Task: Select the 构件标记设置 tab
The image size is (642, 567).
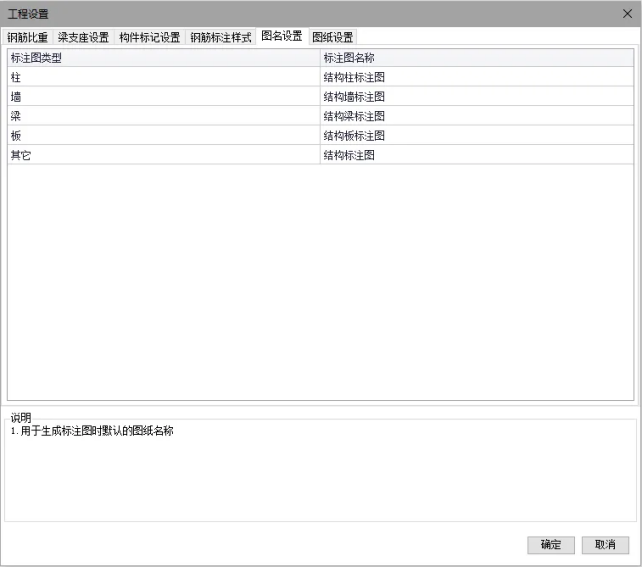Action: (150, 37)
